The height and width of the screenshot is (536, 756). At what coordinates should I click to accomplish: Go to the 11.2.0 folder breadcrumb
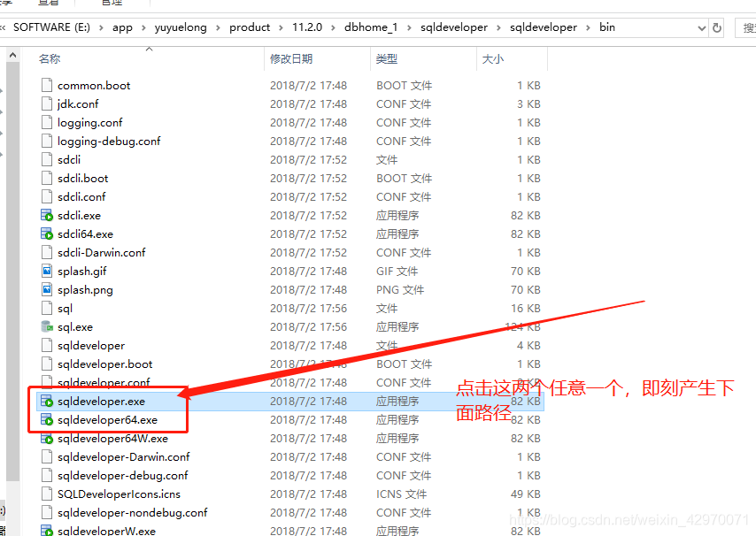point(307,27)
